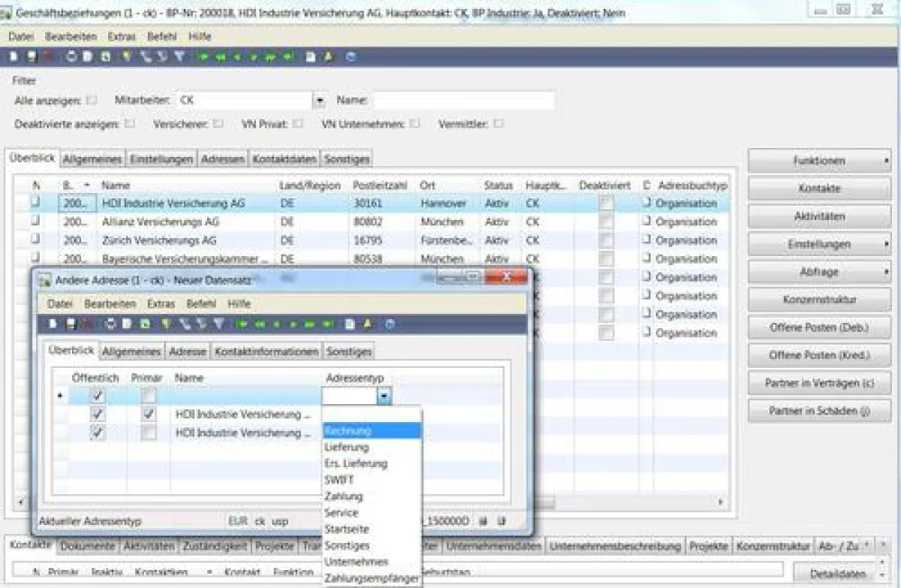
Task: Open the Konzernstruktur button on the right
Action: [x=819, y=300]
